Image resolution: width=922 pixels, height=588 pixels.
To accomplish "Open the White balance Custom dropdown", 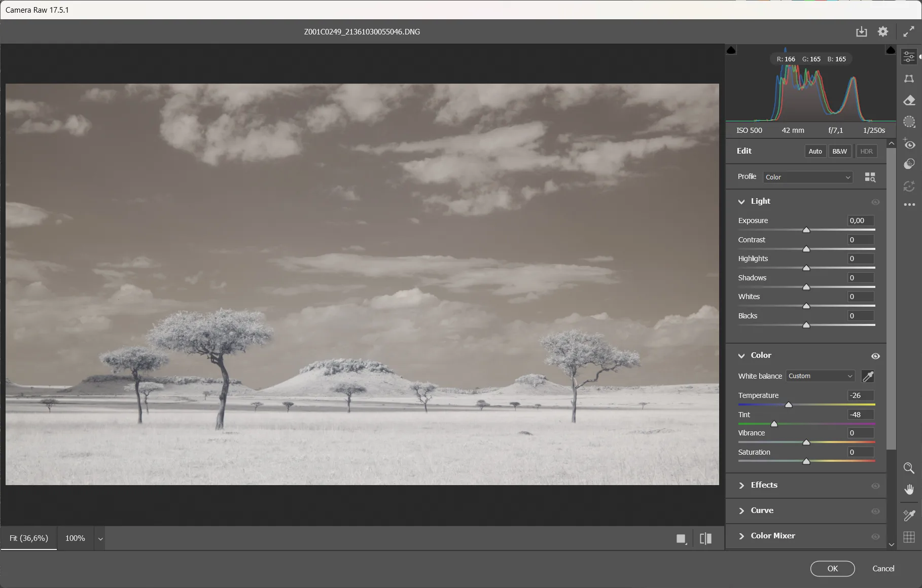I will [x=820, y=376].
